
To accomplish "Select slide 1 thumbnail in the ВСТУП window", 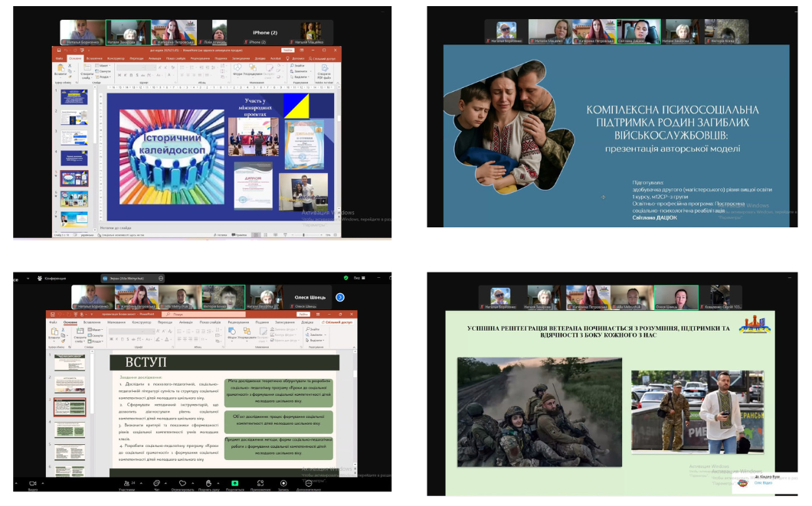I will [70, 362].
